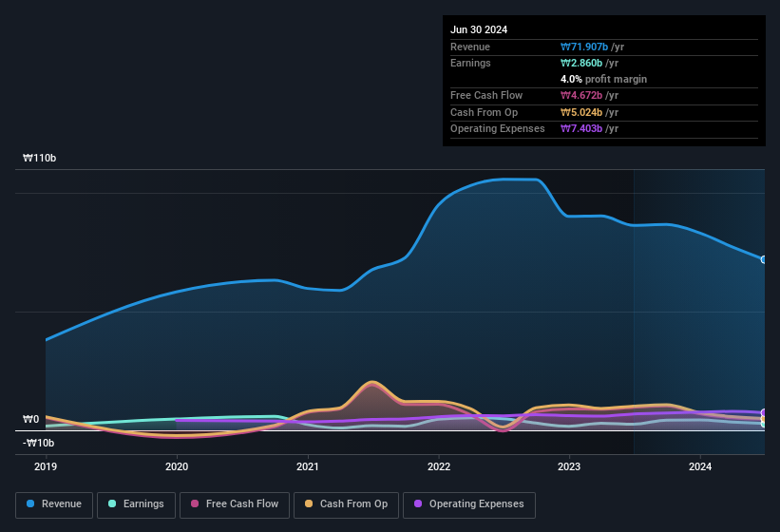Screen dimensions: 780x532
Task: Select the purple Operating Expenses endpoint marker
Action: 764,412
